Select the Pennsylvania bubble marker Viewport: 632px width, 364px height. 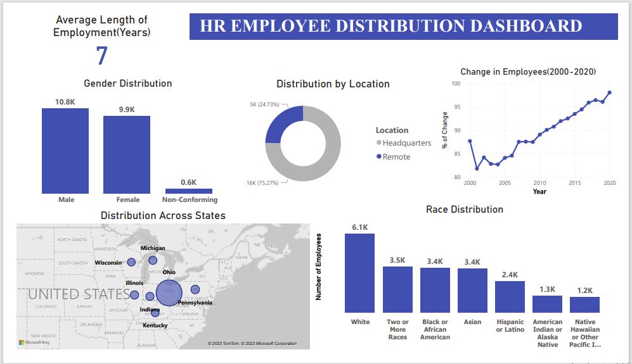pos(195,289)
